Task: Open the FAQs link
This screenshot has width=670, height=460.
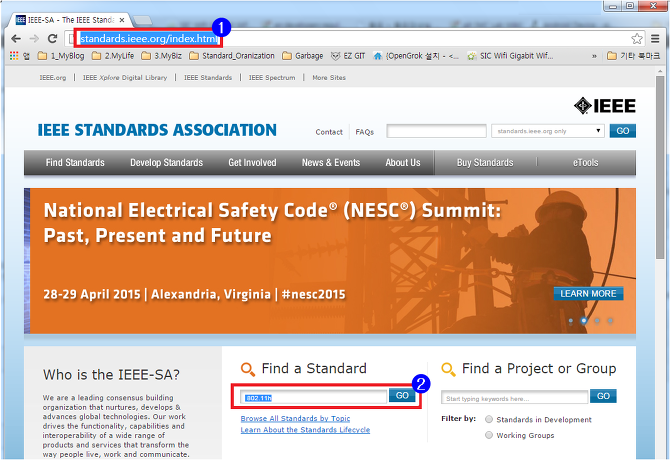Action: tap(364, 132)
